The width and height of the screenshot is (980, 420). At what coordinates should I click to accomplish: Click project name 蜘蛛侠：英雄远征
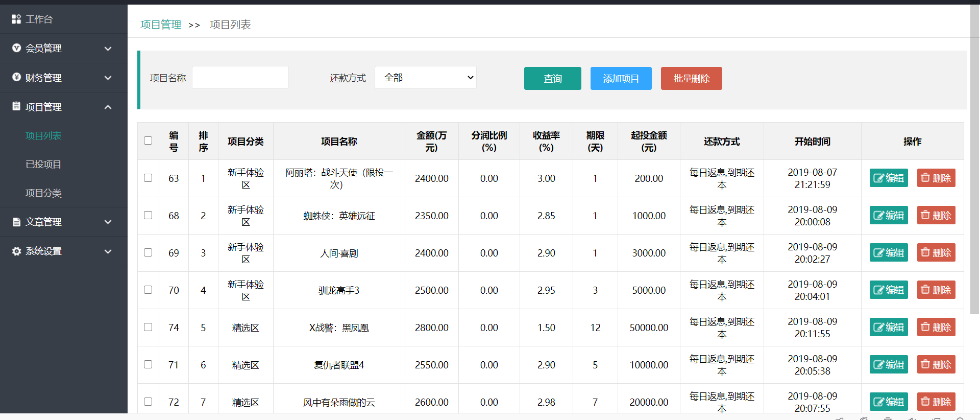(339, 216)
